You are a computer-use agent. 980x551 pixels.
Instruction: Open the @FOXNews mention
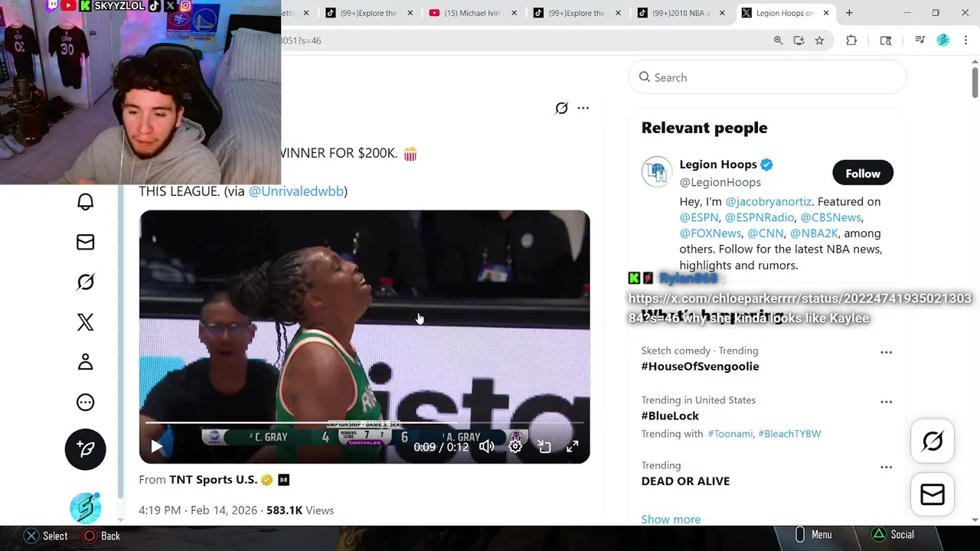tap(710, 233)
